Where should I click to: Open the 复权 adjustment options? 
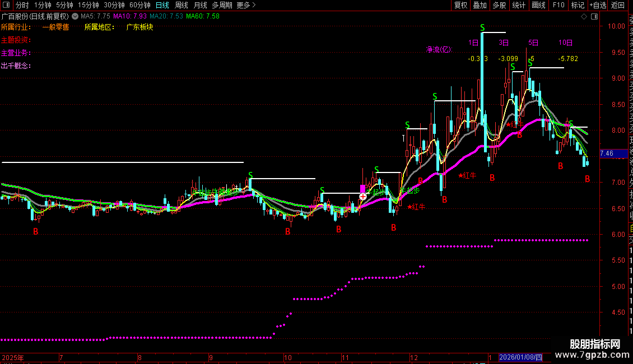pos(460,5)
